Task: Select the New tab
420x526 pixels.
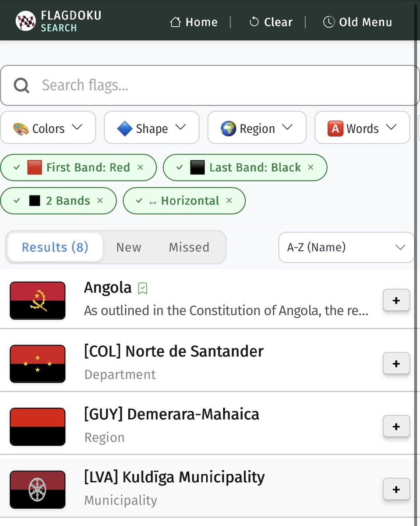Action: click(128, 247)
